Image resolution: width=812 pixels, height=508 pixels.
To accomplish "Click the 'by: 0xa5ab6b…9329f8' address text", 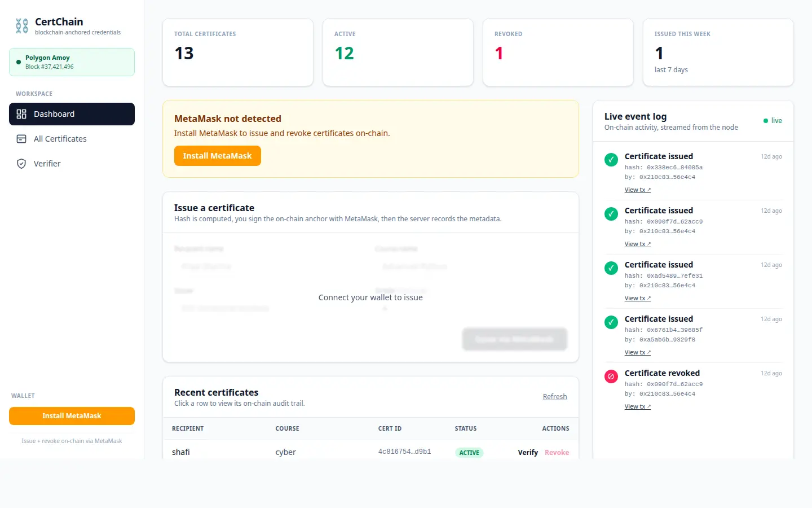I will [660, 340].
